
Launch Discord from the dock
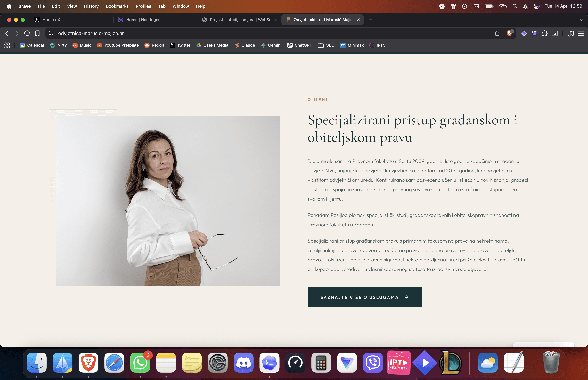[x=243, y=363]
